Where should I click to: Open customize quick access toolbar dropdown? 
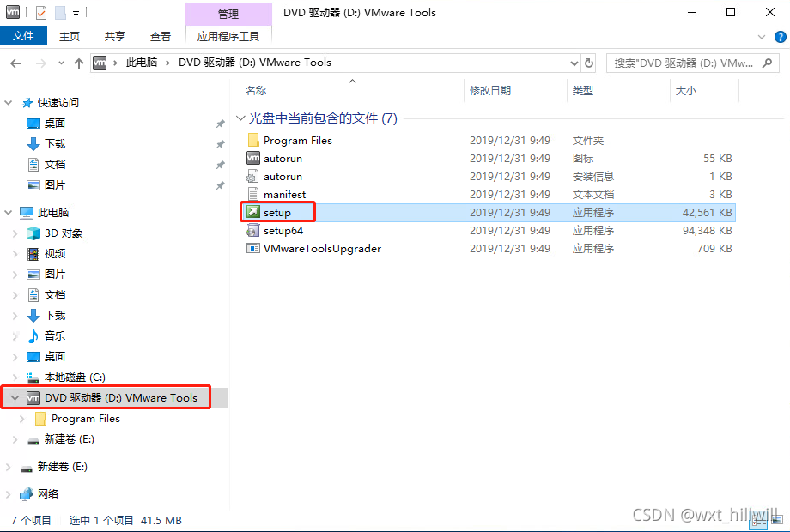[76, 13]
